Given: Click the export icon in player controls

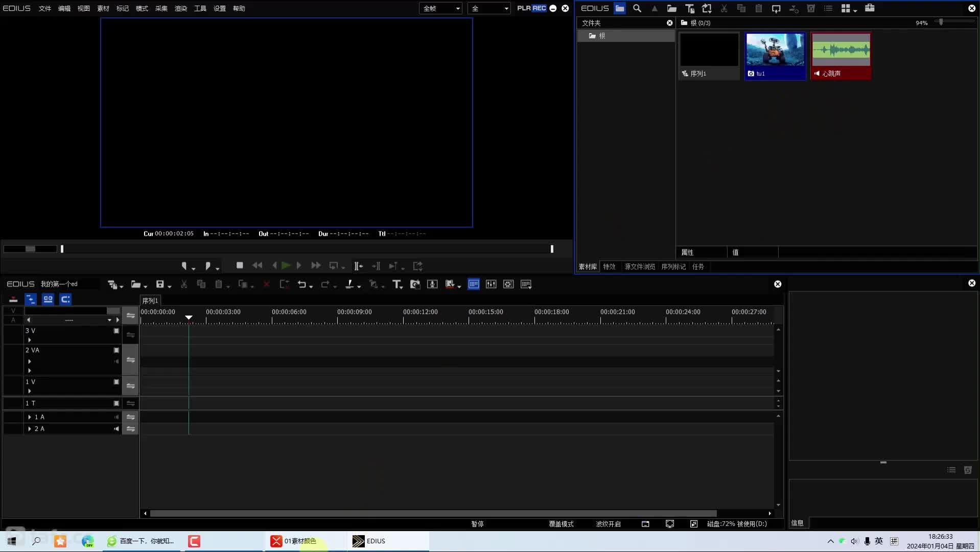Looking at the screenshot, I should (x=418, y=266).
